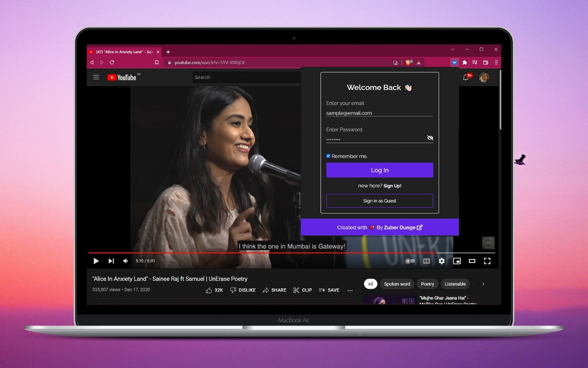Toggle the autoplay switch
588x368 pixels.
click(x=410, y=261)
